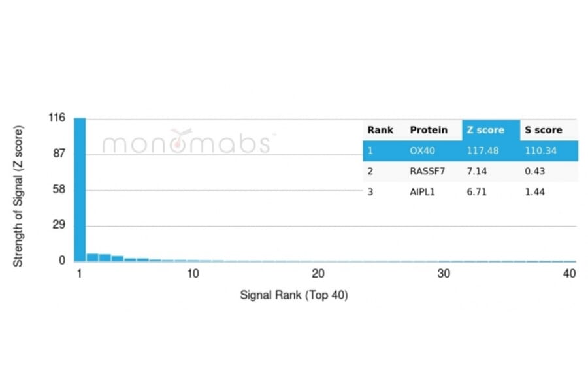Click the Strength of Signal y-axis title
The width and height of the screenshot is (588, 388).
click(18, 196)
